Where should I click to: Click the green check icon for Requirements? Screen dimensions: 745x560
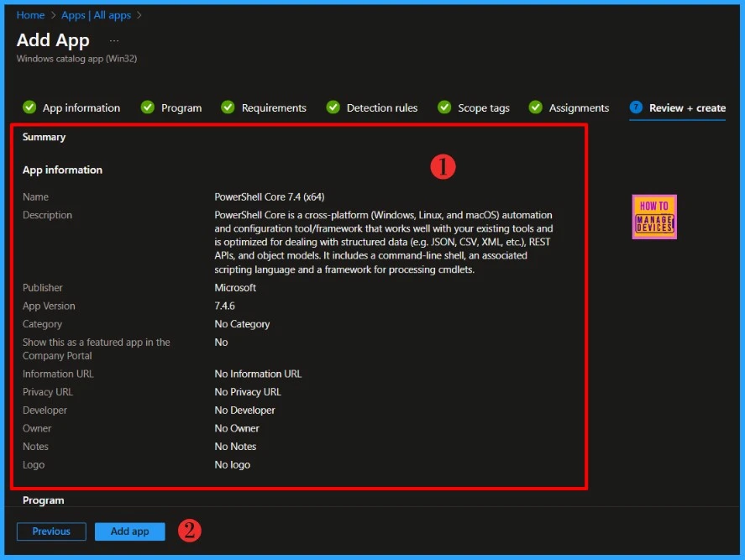228,107
